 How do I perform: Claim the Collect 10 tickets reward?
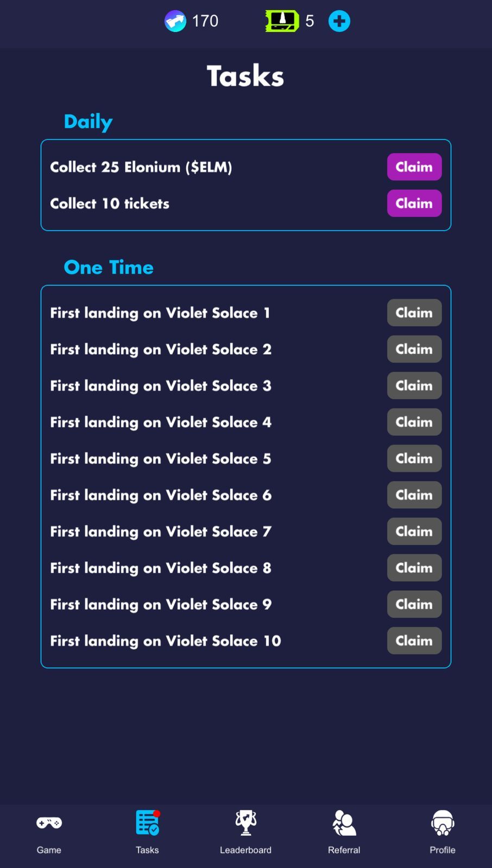(x=414, y=203)
